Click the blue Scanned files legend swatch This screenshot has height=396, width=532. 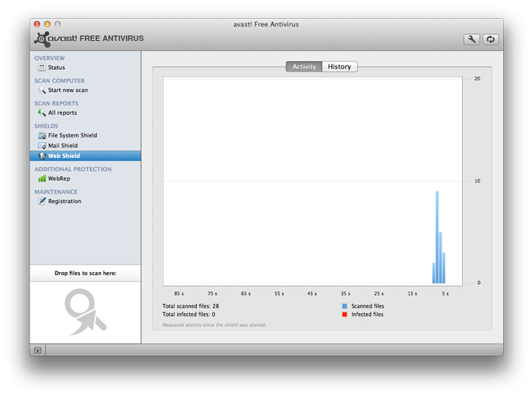[x=344, y=306]
